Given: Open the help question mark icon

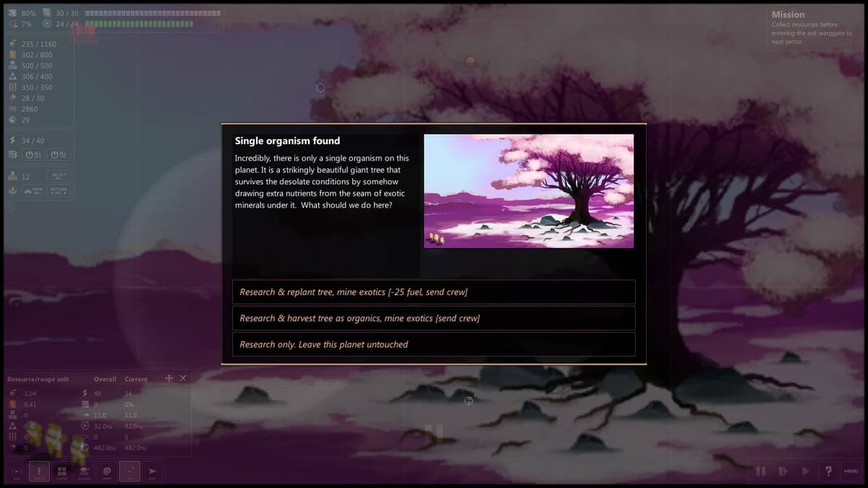Looking at the screenshot, I should coord(828,471).
